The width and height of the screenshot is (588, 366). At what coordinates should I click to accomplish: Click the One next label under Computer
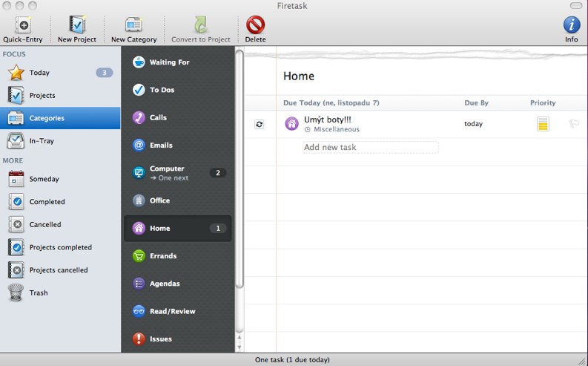click(169, 178)
